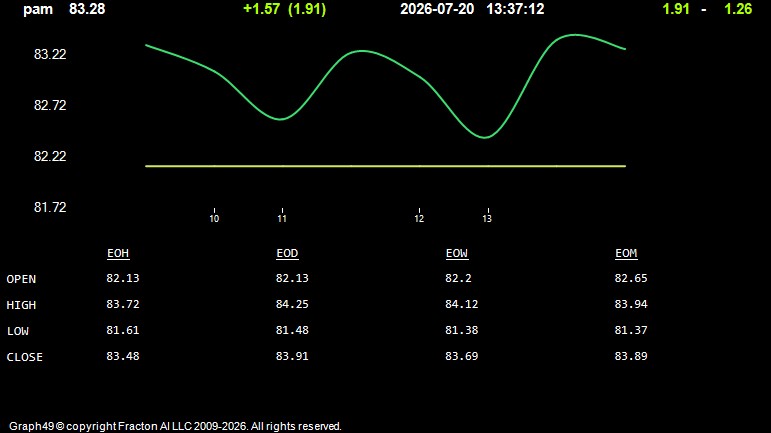
Task: Click the hour 11 tick marker
Action: pyautogui.click(x=282, y=216)
